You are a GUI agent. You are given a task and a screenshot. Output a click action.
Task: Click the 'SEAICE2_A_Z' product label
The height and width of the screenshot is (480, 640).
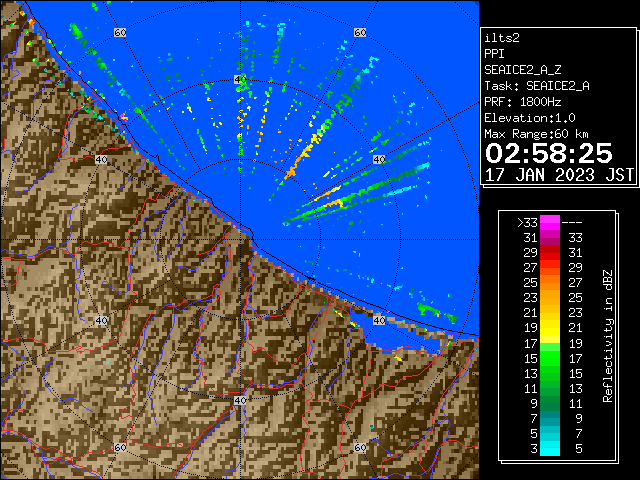(x=522, y=70)
